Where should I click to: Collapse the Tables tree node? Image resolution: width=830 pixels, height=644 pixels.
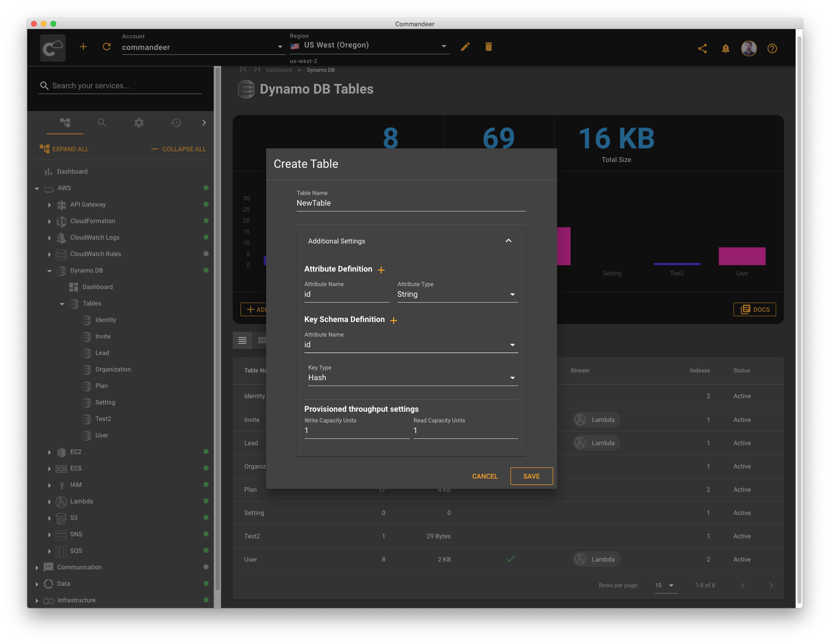click(x=62, y=304)
